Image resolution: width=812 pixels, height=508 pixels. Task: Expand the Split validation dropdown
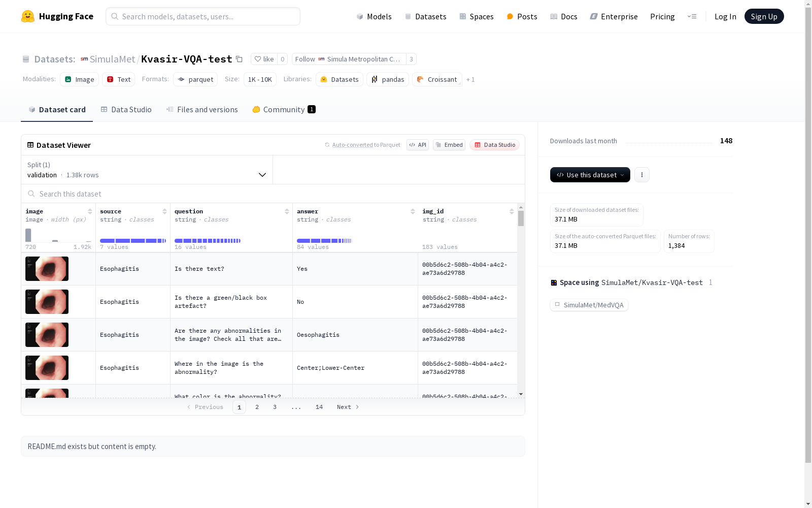click(x=147, y=170)
